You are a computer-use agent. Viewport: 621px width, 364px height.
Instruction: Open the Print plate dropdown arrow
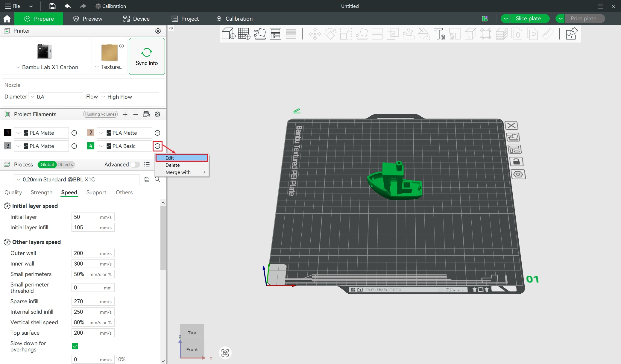[x=560, y=19]
